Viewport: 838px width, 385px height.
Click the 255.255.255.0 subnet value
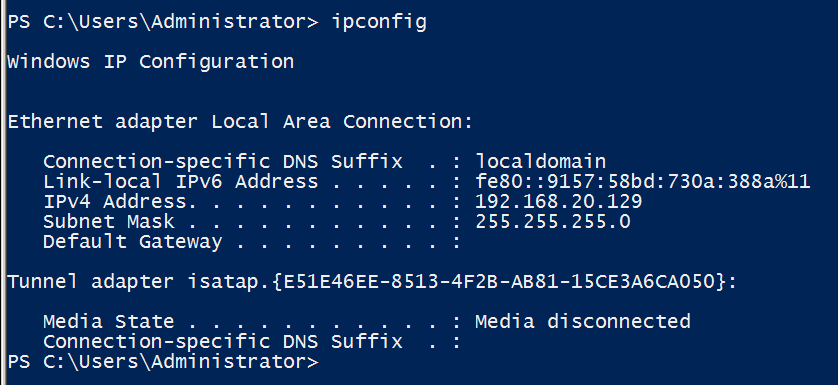point(553,221)
